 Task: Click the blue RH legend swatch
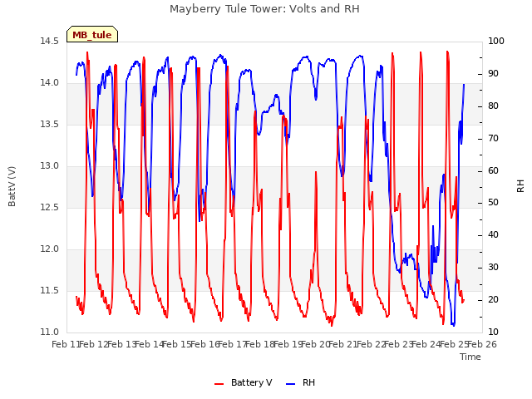tap(291, 384)
